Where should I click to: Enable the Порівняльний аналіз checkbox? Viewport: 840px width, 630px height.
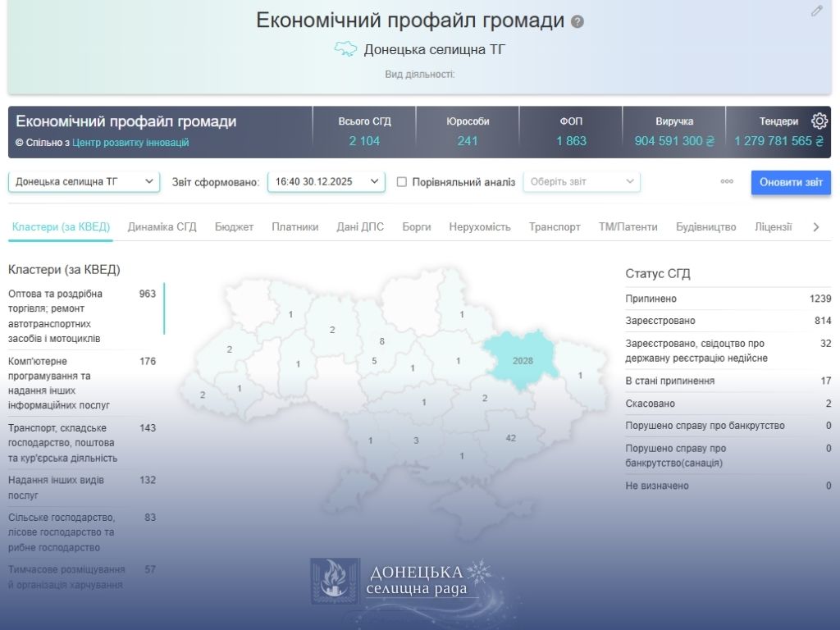[x=402, y=182]
